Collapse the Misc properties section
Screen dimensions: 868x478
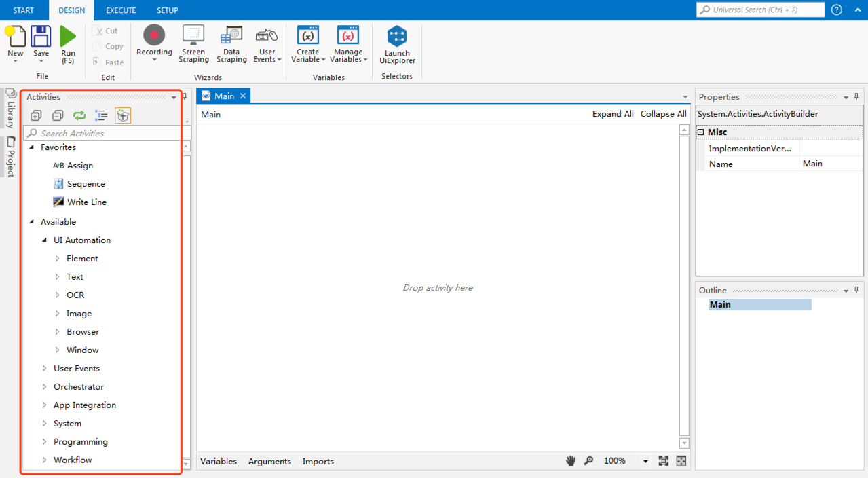(x=701, y=132)
